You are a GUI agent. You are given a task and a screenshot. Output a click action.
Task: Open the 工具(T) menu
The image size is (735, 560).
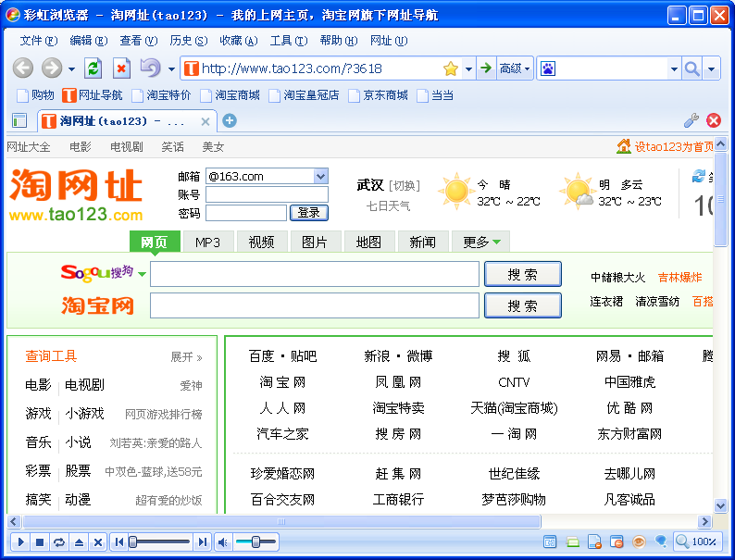[x=289, y=41]
